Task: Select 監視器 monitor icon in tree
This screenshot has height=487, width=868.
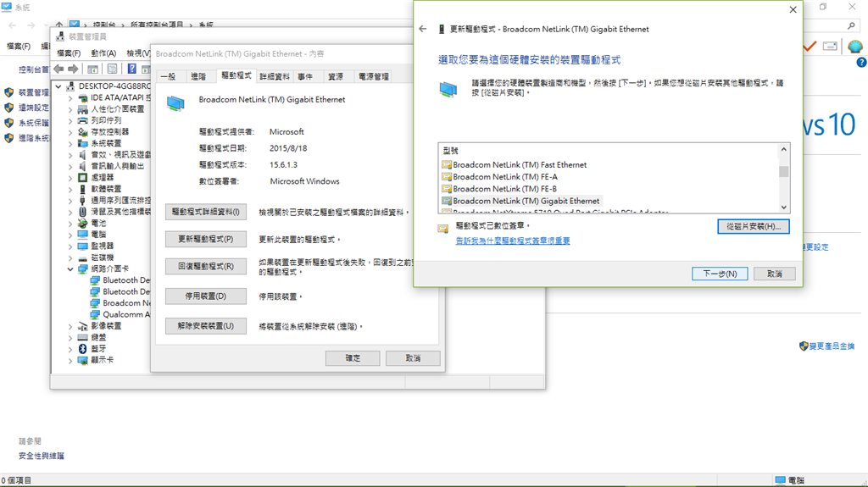Action: [x=82, y=246]
